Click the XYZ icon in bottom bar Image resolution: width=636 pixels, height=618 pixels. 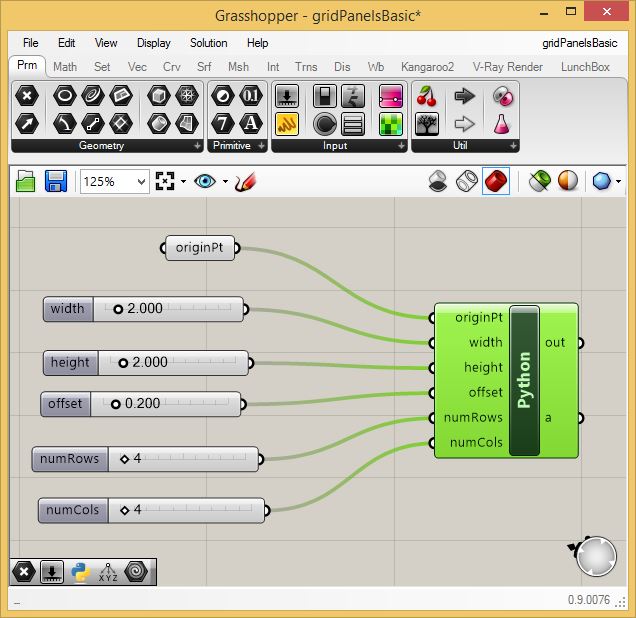pyautogui.click(x=108, y=572)
